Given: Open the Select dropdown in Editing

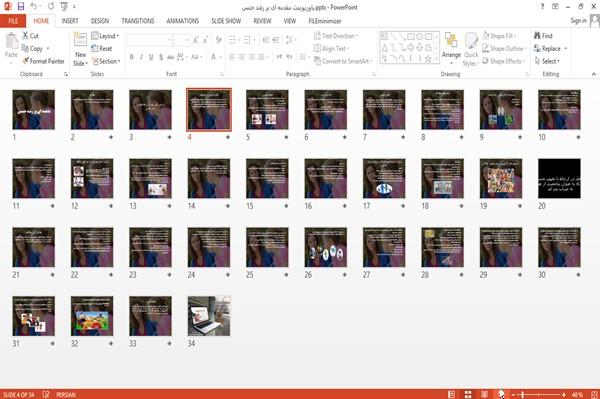Looking at the screenshot, I should coord(547,61).
